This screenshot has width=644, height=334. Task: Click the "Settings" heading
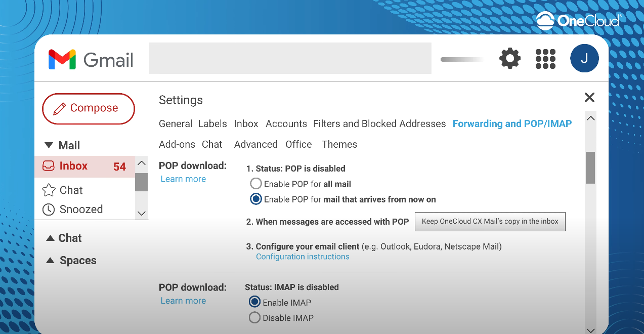coord(181,100)
